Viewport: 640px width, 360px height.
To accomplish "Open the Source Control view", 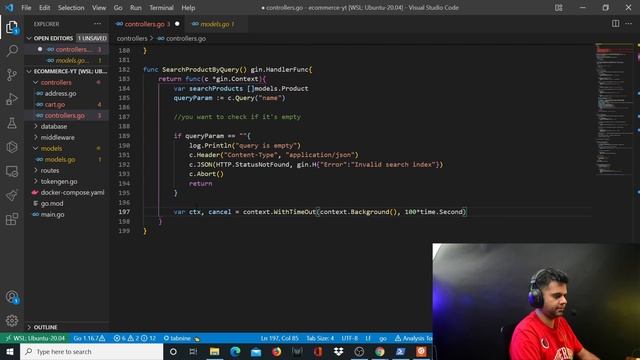I will (12, 75).
